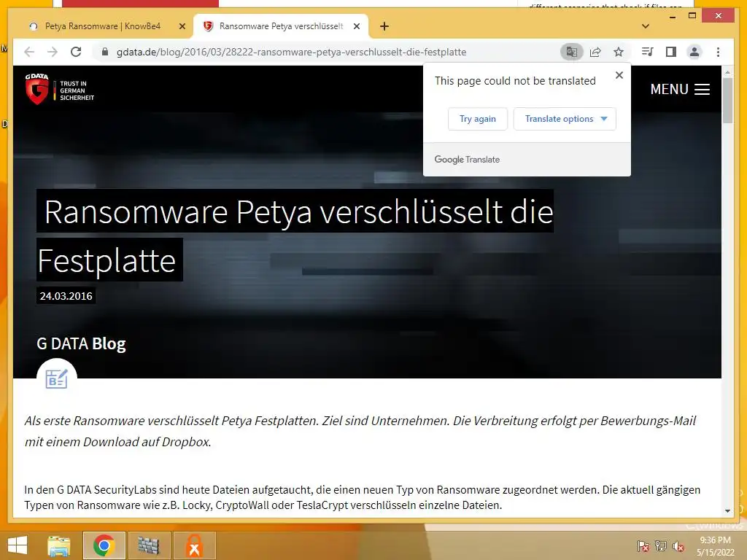Open the Chrome side panel
This screenshot has width=747, height=560.
click(x=671, y=52)
